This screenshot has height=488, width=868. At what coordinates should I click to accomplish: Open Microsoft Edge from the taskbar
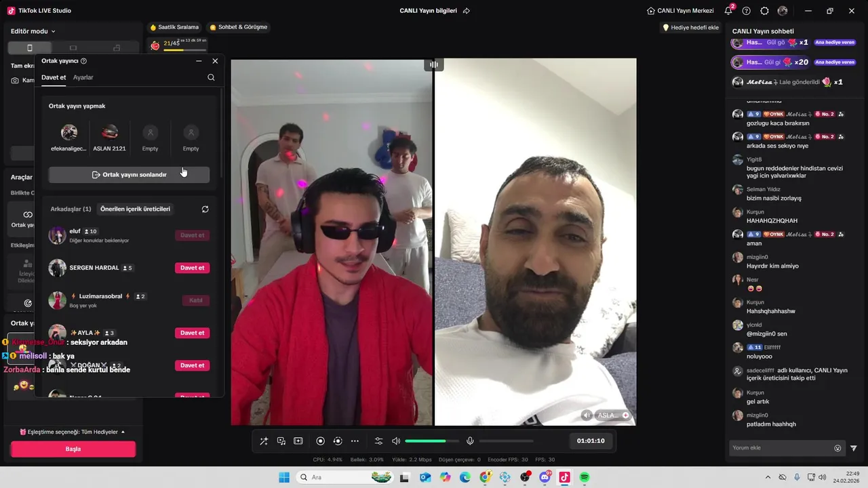(x=465, y=477)
